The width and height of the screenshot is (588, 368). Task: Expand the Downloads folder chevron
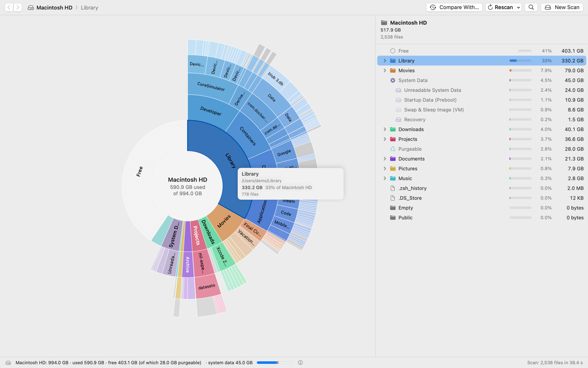385,130
